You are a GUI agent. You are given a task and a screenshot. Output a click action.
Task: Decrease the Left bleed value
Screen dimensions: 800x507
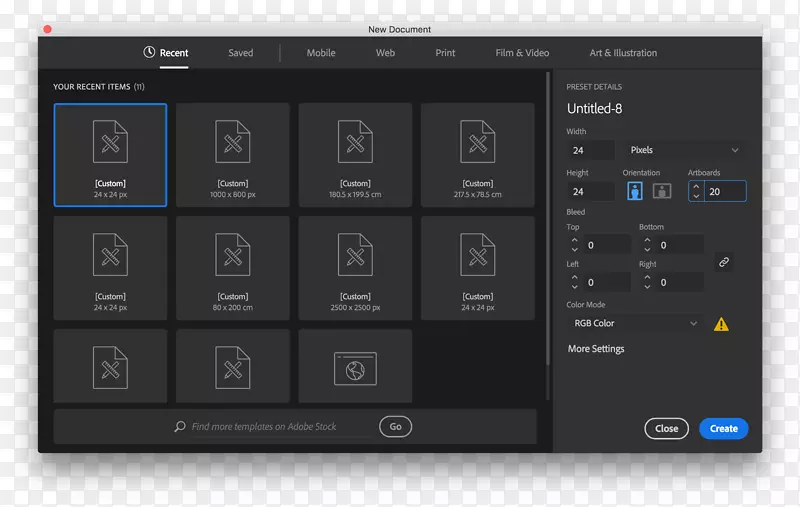click(574, 287)
